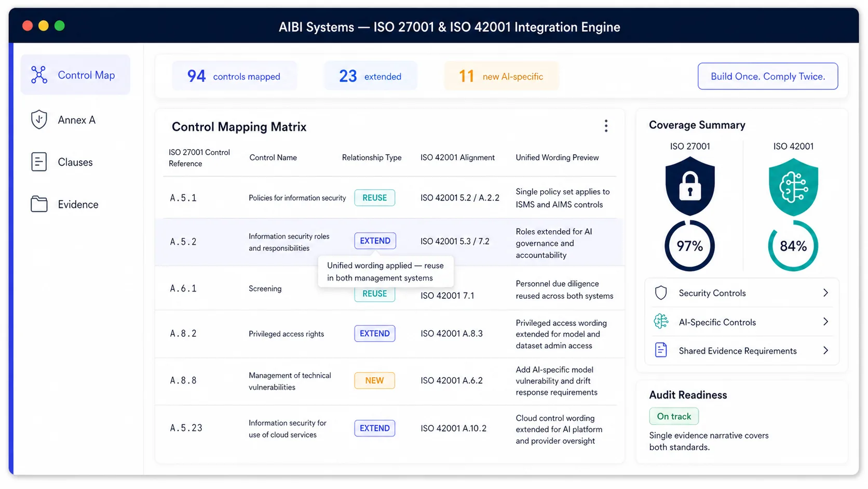Expand the AI-Specific Controls chevron
Viewport: 868px width, 489px height.
point(825,322)
